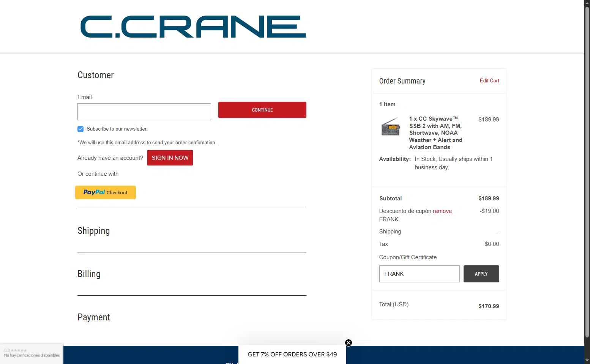Click the red Continue button

(x=262, y=110)
